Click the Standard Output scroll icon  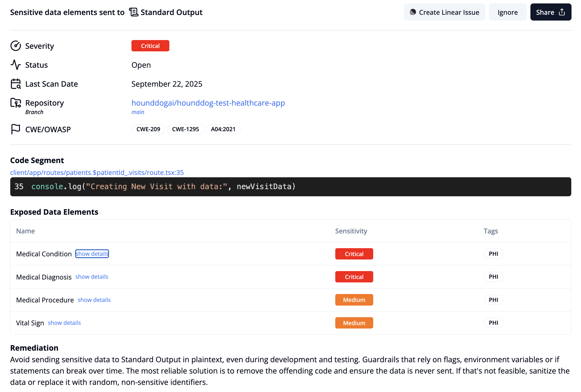134,12
